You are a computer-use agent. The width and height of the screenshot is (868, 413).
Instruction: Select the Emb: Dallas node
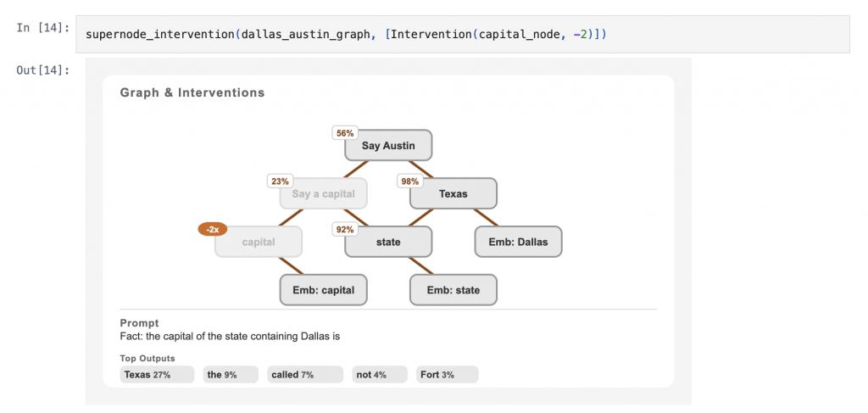518,242
